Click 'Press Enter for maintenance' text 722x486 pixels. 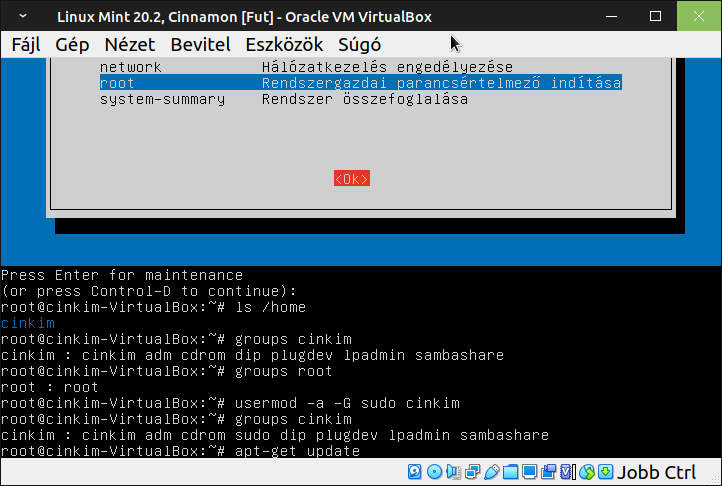coord(122,275)
